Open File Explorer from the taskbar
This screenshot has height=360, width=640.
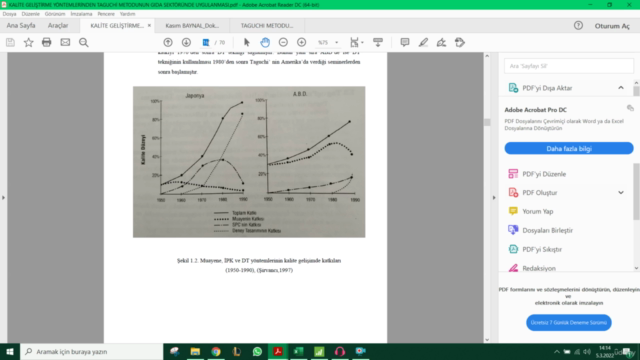pyautogui.click(x=195, y=351)
